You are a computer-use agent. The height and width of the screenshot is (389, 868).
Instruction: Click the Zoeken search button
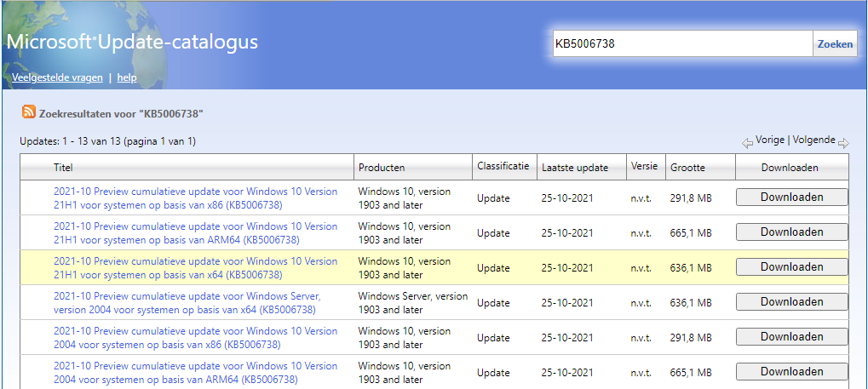[x=835, y=43]
